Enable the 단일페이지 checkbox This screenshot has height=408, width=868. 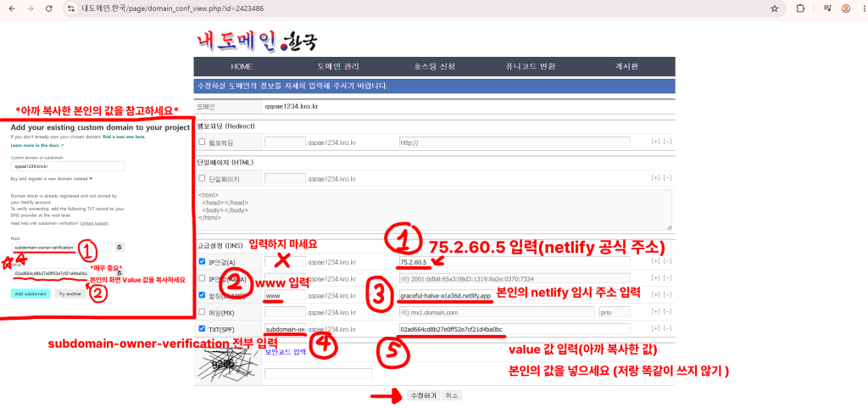tap(202, 178)
